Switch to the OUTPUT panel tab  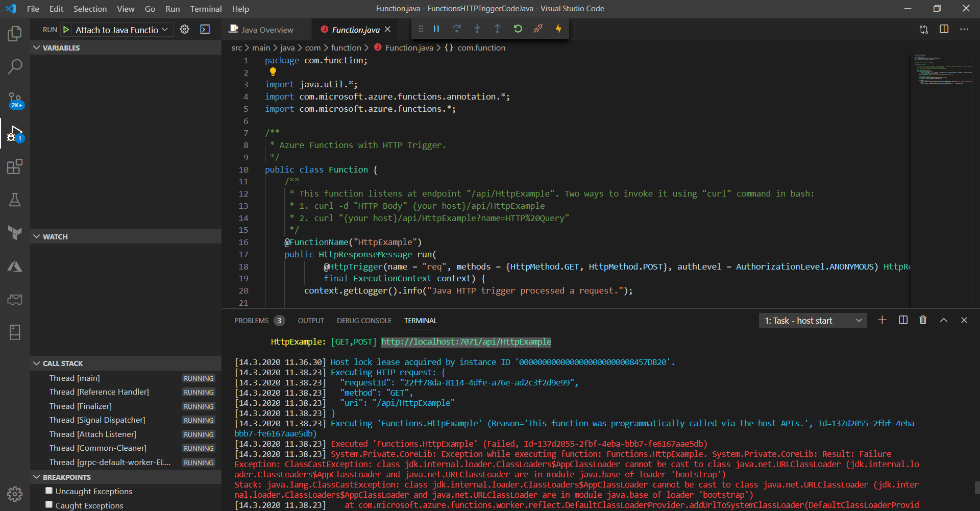pos(311,321)
